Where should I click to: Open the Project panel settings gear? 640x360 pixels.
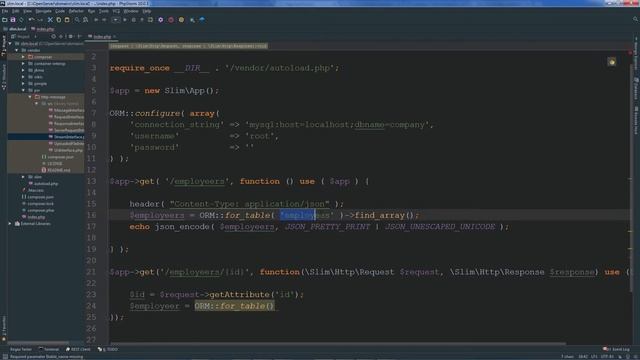(70, 36)
